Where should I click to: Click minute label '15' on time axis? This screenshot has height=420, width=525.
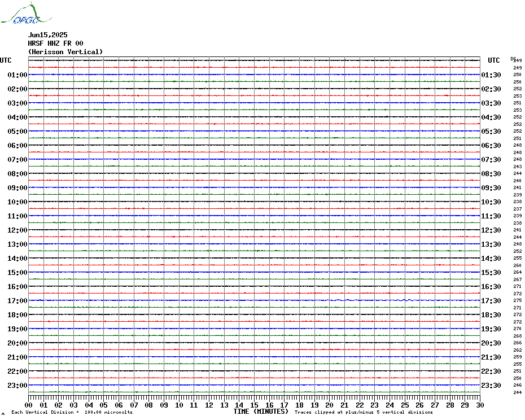pos(254,405)
